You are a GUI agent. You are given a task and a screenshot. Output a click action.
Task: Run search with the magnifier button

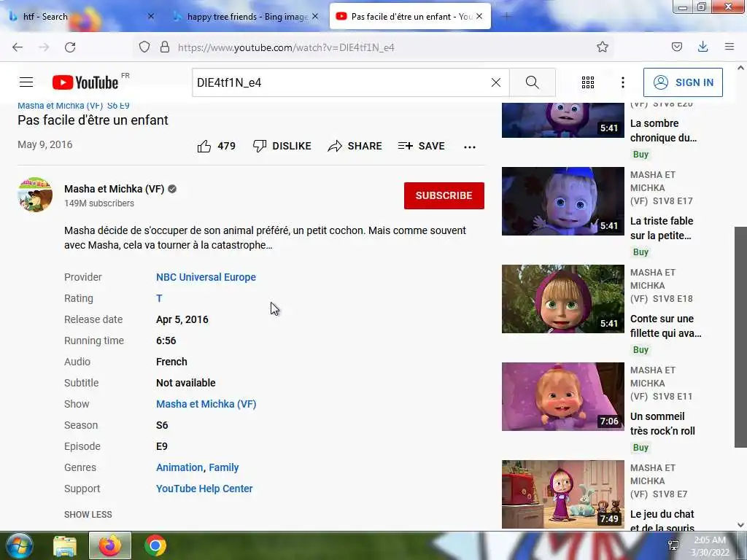coord(532,82)
